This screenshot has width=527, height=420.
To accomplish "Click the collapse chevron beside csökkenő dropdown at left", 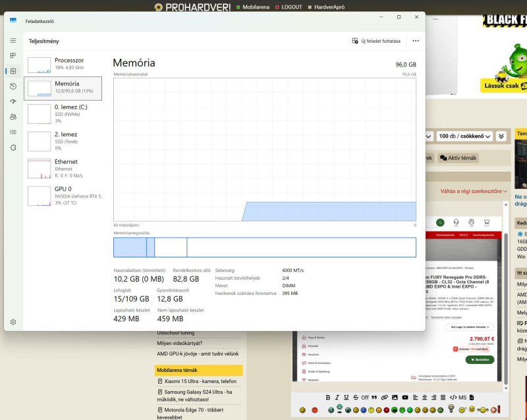I will (429, 136).
